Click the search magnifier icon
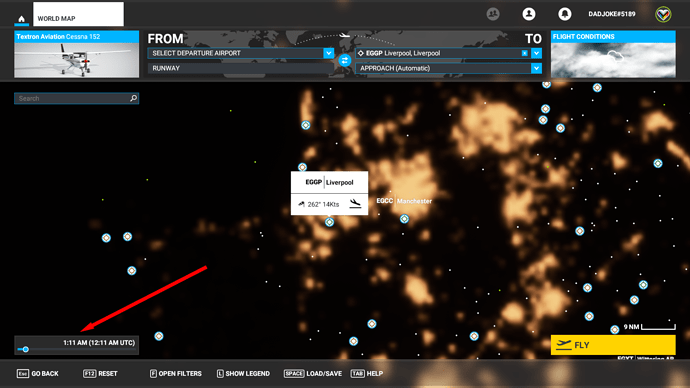Screen dimensions: 690x388 coord(133,98)
